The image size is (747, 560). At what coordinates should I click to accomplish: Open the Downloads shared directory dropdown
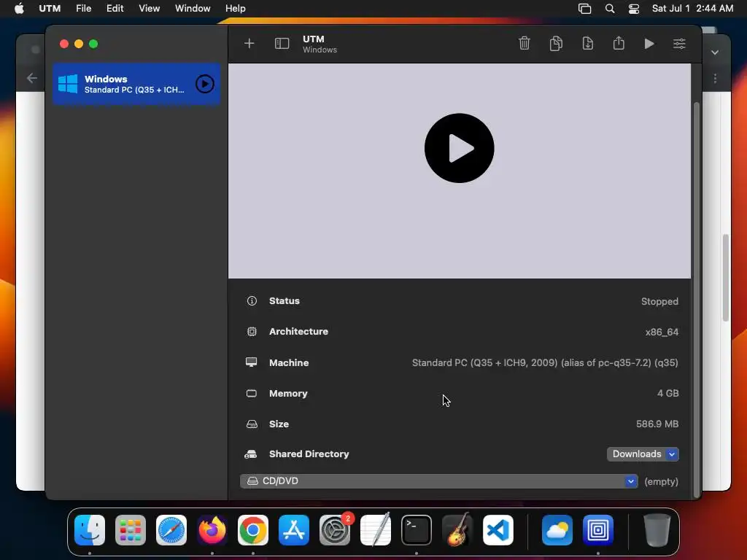point(643,454)
